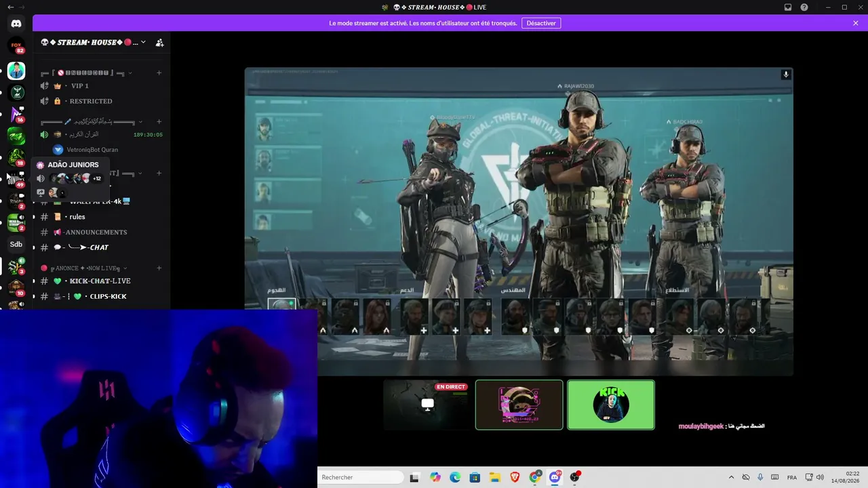Add a channel to ANONCE NOW LIVE category

coord(159,268)
